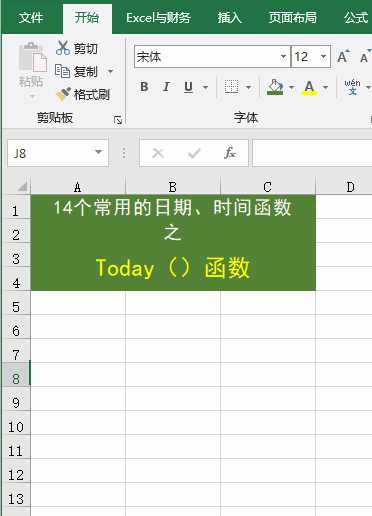Expand the Name Box J8 dropdown
This screenshot has height=516, width=372.
[x=98, y=152]
